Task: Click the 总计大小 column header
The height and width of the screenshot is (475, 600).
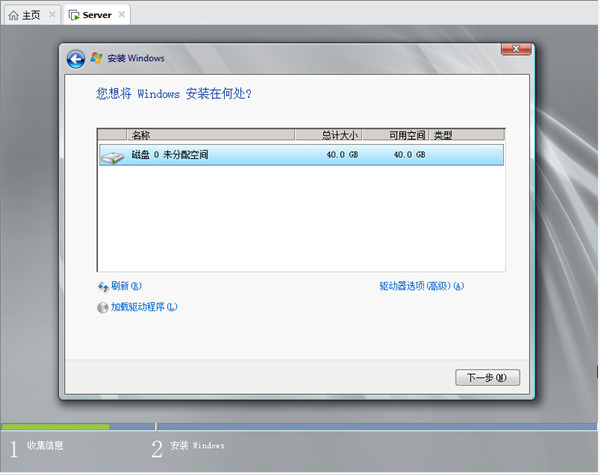Action: tap(328, 135)
